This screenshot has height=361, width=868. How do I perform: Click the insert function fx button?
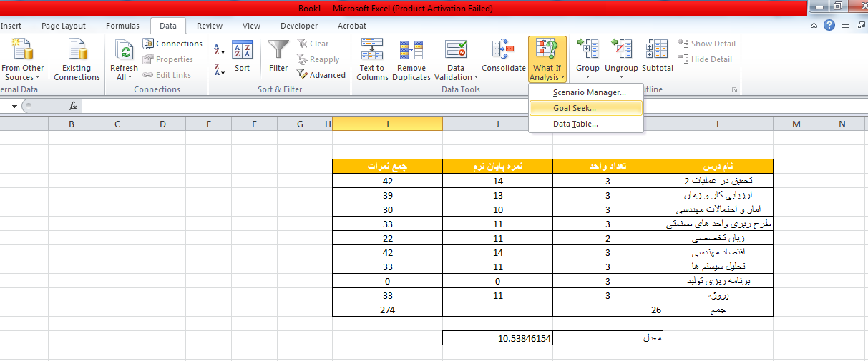coord(73,106)
